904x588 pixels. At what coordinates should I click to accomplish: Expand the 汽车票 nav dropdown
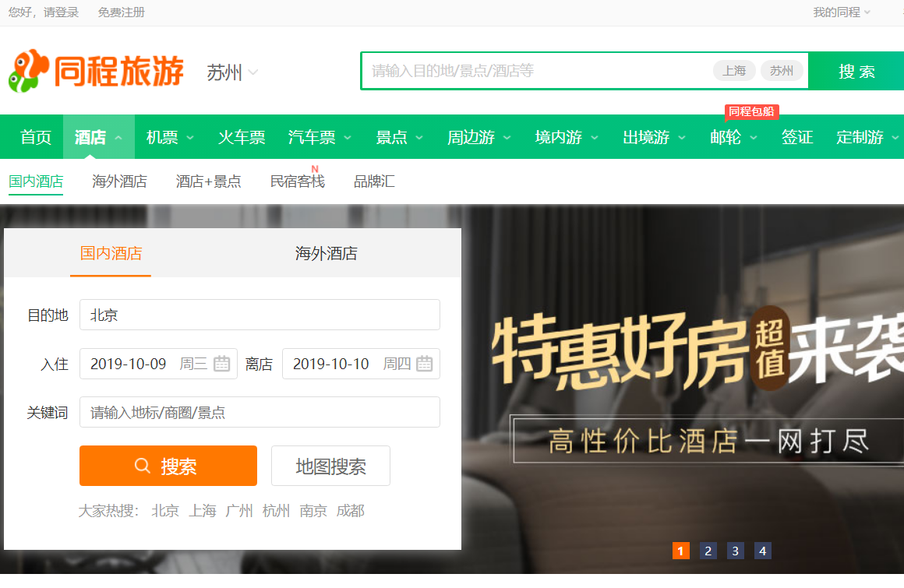[348, 138]
